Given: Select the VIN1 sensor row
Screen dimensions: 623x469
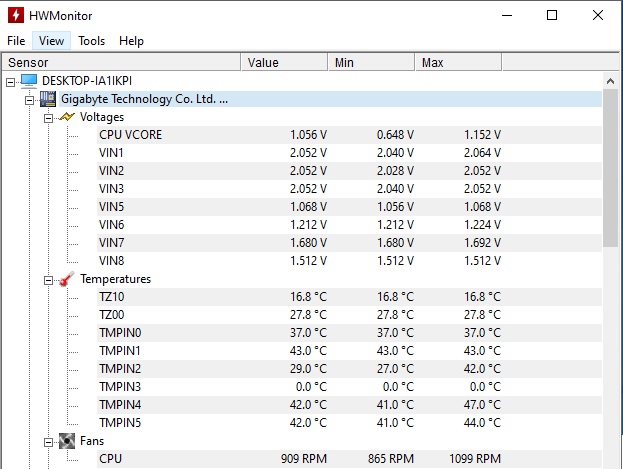Looking at the screenshot, I should pyautogui.click(x=350, y=153).
